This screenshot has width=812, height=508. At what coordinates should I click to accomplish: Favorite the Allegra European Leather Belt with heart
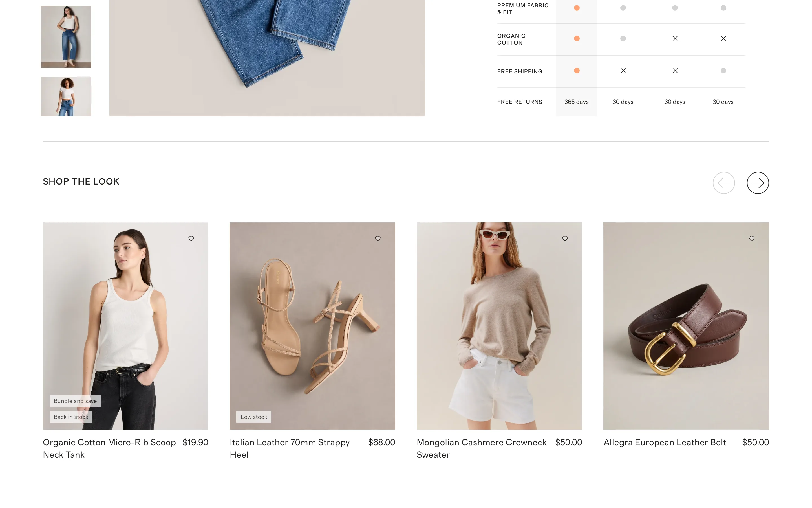[752, 238]
